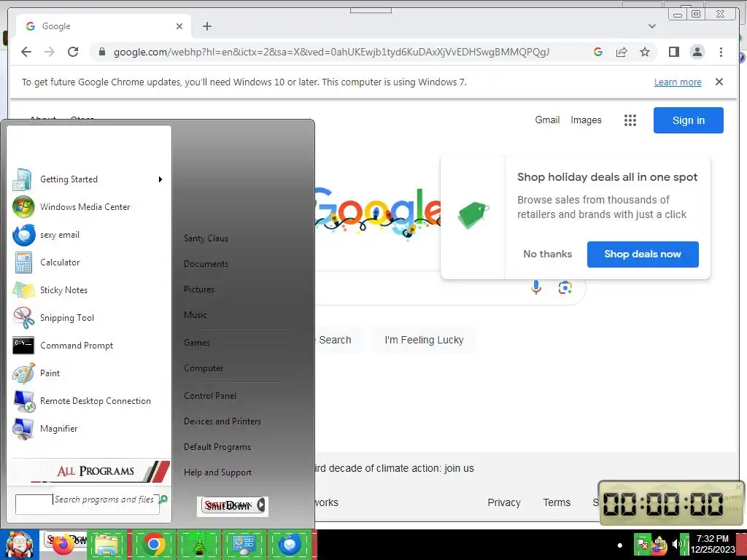Decline with No thanks

click(x=547, y=254)
